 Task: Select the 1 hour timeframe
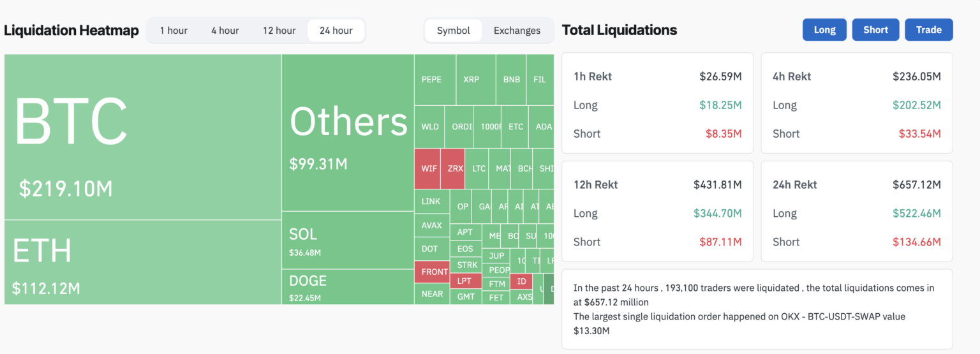click(174, 31)
